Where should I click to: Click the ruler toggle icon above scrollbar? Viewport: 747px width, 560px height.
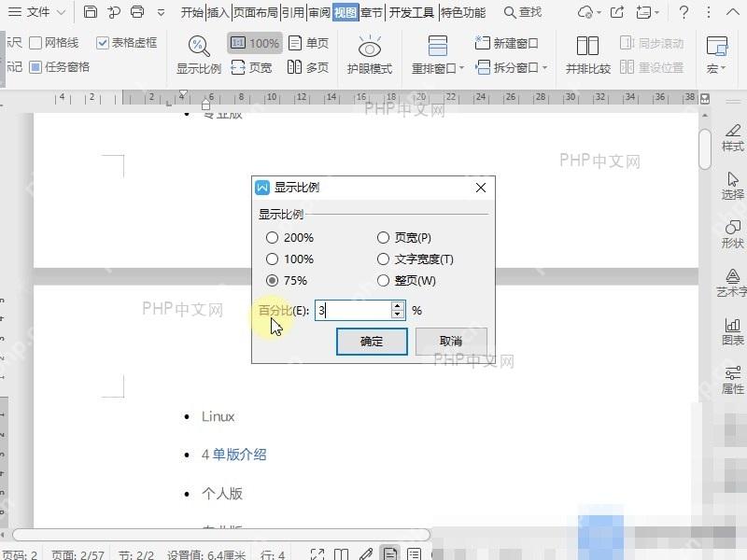(705, 99)
